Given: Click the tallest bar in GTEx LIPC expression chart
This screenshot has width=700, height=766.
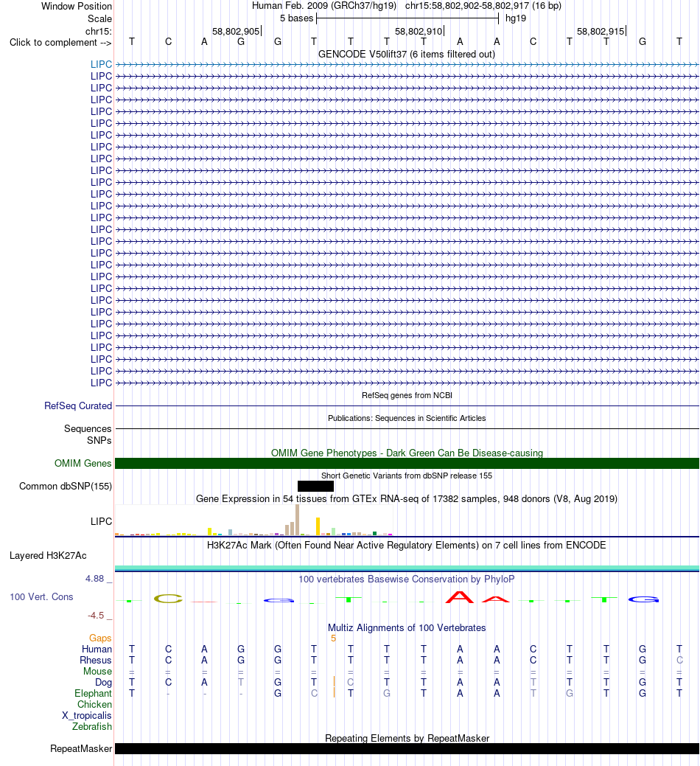Looking at the screenshot, I should pyautogui.click(x=297, y=520).
